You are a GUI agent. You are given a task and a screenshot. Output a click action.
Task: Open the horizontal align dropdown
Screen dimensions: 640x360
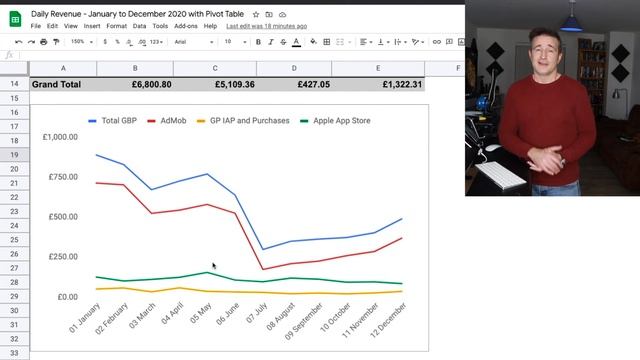pos(366,42)
